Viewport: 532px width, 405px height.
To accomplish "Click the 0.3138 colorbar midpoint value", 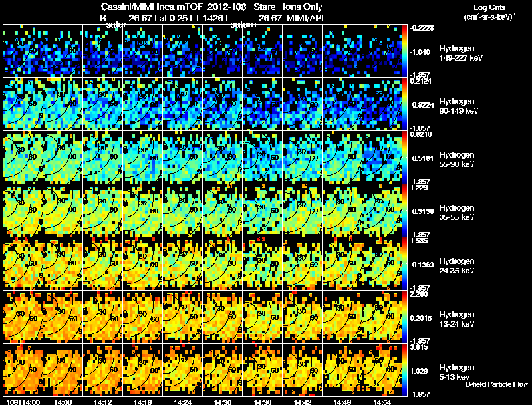I will (x=423, y=211).
